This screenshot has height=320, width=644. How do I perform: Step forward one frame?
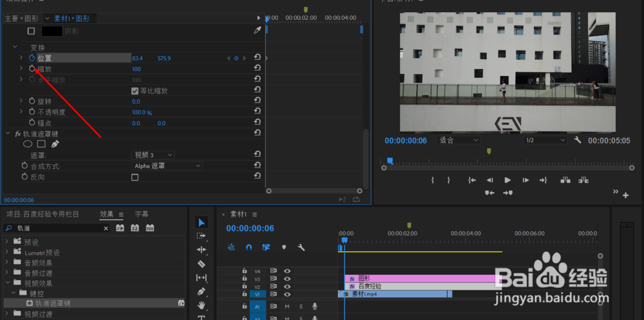(526, 180)
